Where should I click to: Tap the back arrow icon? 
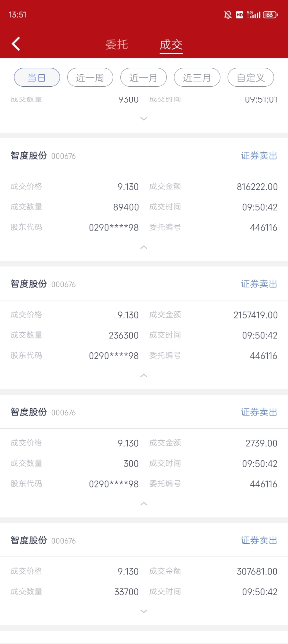coord(16,44)
